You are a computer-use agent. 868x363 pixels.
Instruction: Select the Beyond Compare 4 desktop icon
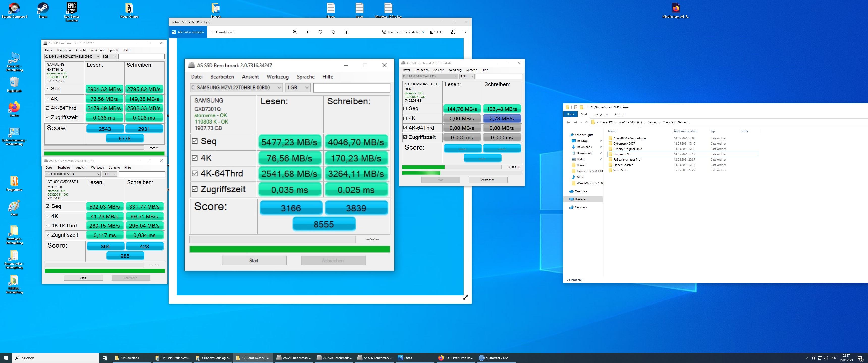click(14, 10)
